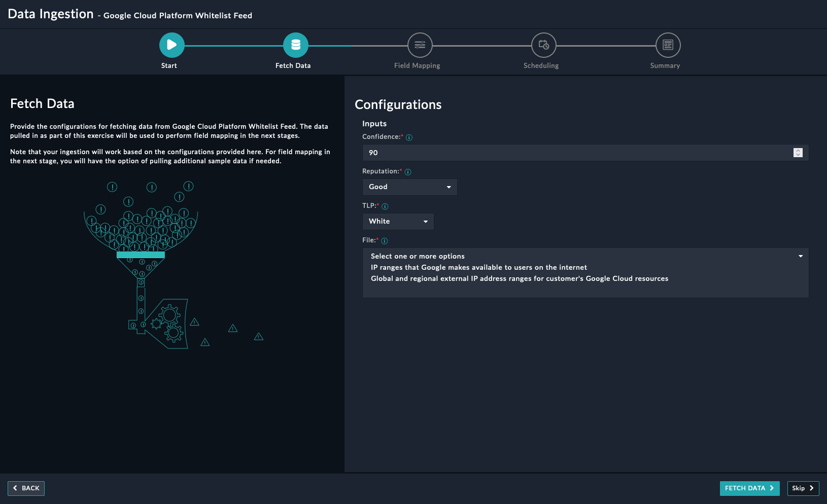Click into the Confidence input field

click(573, 153)
